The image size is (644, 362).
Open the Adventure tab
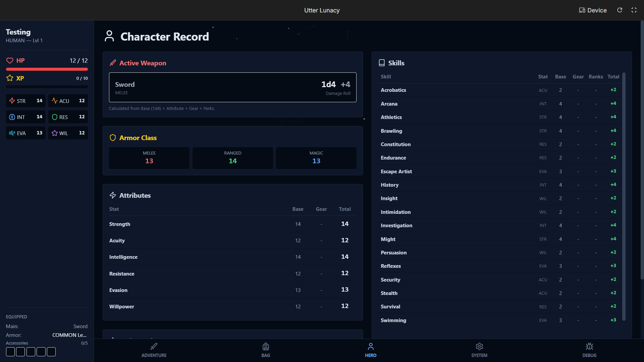click(x=154, y=350)
